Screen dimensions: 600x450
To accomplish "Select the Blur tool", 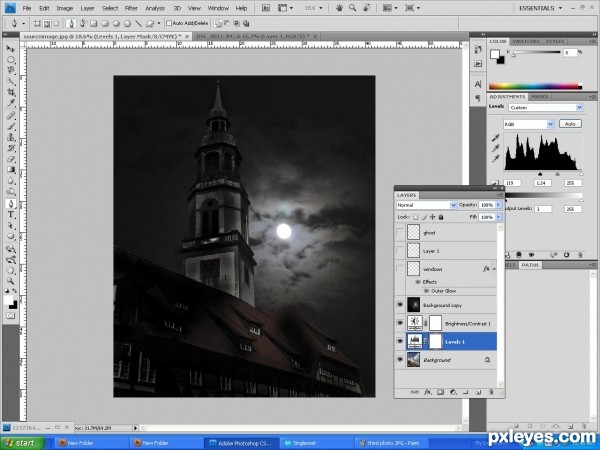I will 10,180.
